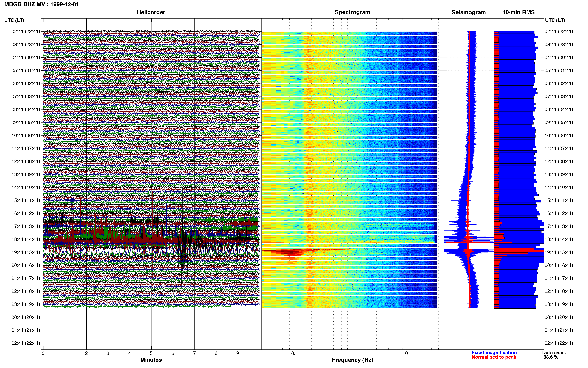Image resolution: width=588 pixels, height=368 pixels.
Task: Select the 'Spectrogram' panel heading
Action: [352, 12]
